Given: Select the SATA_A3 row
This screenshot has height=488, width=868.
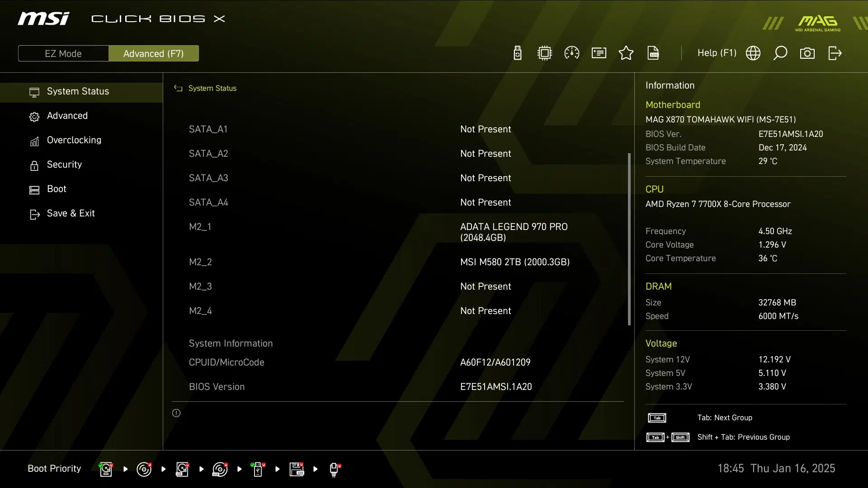Looking at the screenshot, I should point(398,178).
